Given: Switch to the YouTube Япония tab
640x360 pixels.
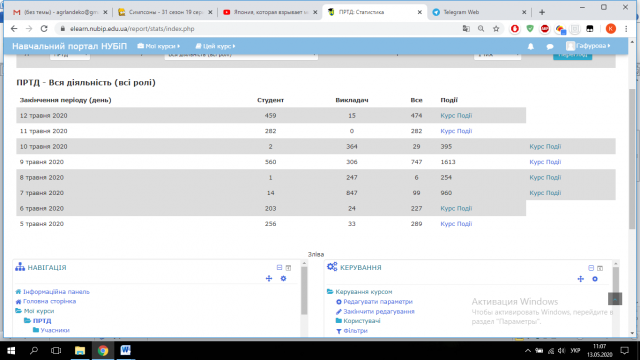Looking at the screenshot, I should (x=270, y=12).
